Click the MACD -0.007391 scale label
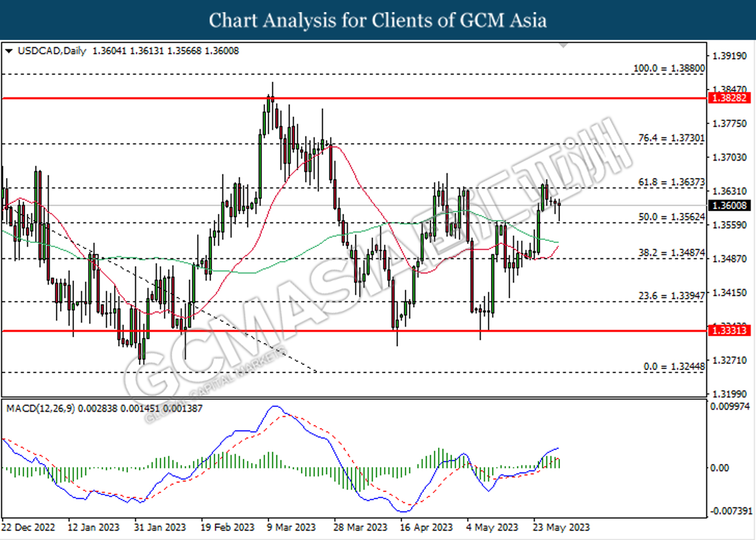This screenshot has height=540, width=756. point(731,511)
